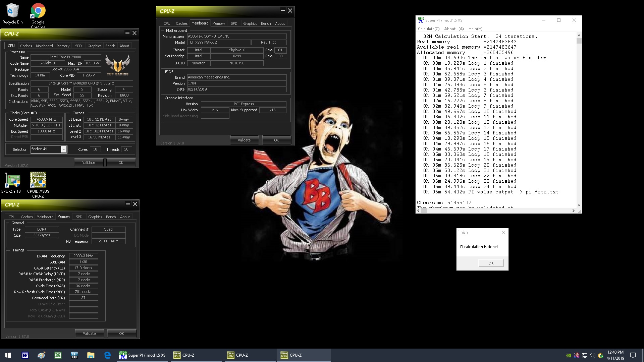Viewport: 644px width, 362px height.
Task: Open the Windows Start menu
Action: (x=8, y=355)
